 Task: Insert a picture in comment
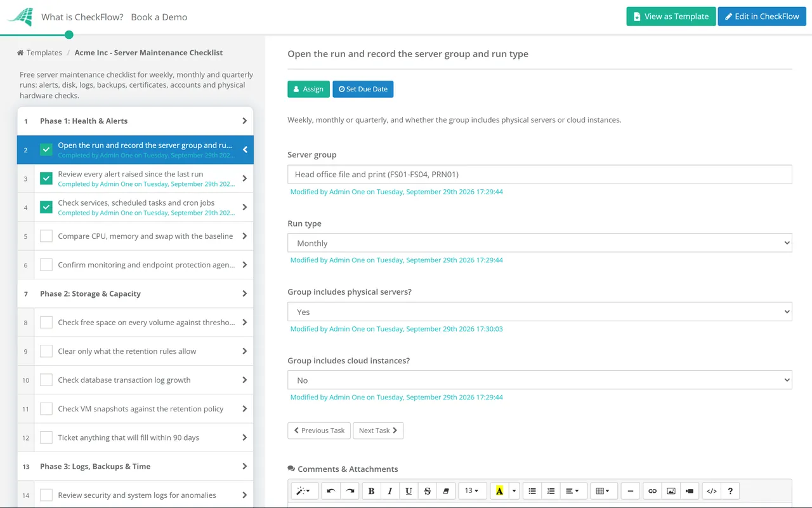tap(671, 491)
